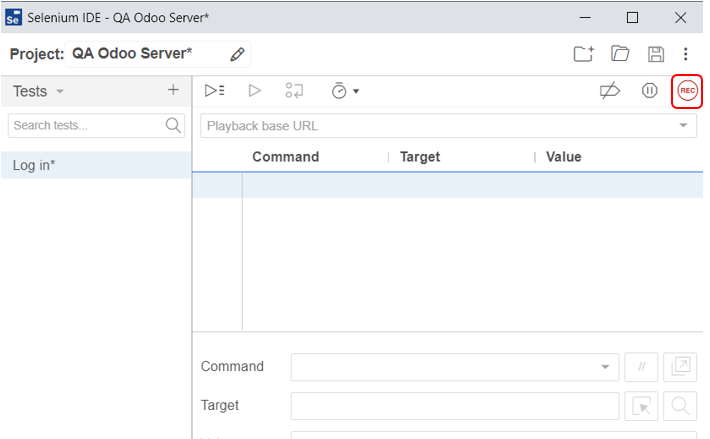Image resolution: width=710 pixels, height=439 pixels.
Task: Maximize the Selenium IDE window
Action: coord(633,18)
